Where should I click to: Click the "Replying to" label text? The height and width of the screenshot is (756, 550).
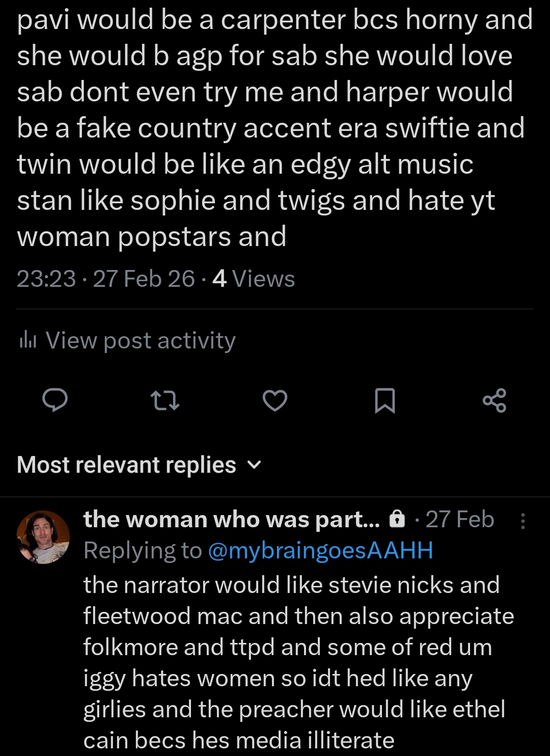coord(143,551)
